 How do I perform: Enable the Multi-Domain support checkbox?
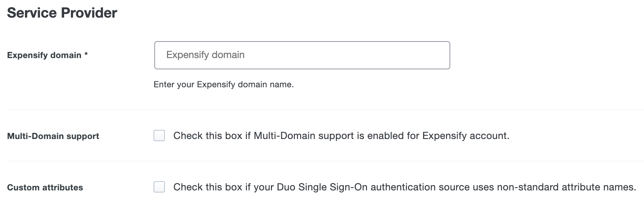pyautogui.click(x=159, y=135)
